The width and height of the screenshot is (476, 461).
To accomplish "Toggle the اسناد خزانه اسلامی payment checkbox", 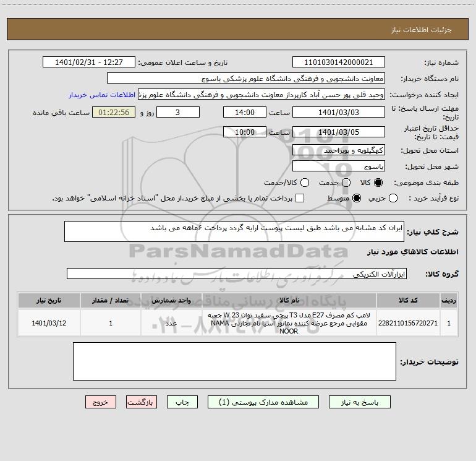I will 300,198.
